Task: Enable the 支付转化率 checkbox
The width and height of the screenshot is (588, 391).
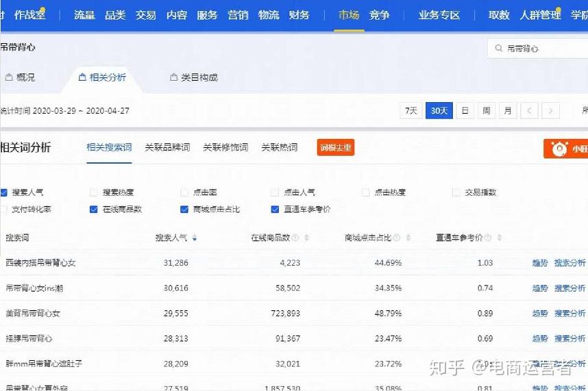Action: pyautogui.click(x=3, y=210)
